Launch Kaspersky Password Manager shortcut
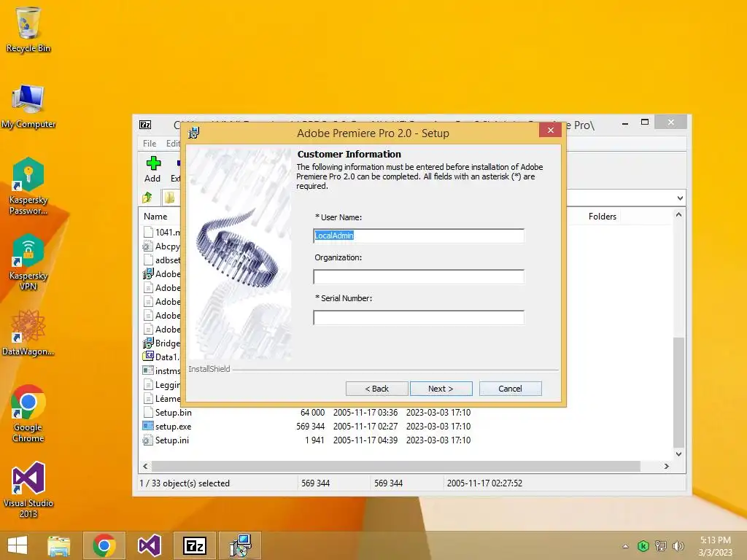The height and width of the screenshot is (560, 747). tap(28, 186)
